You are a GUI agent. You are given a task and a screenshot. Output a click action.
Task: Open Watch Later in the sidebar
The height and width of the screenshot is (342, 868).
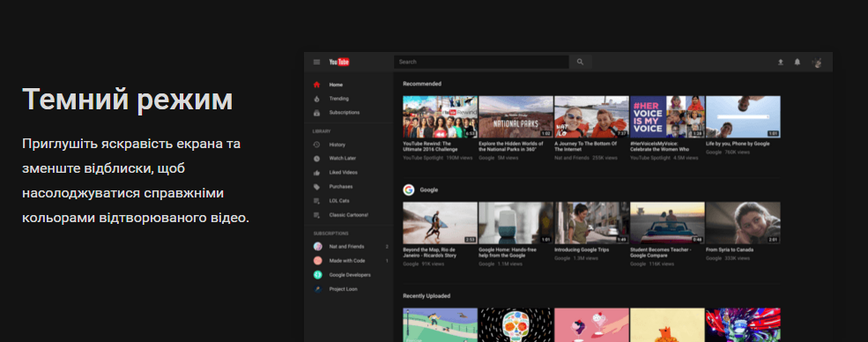pos(343,159)
